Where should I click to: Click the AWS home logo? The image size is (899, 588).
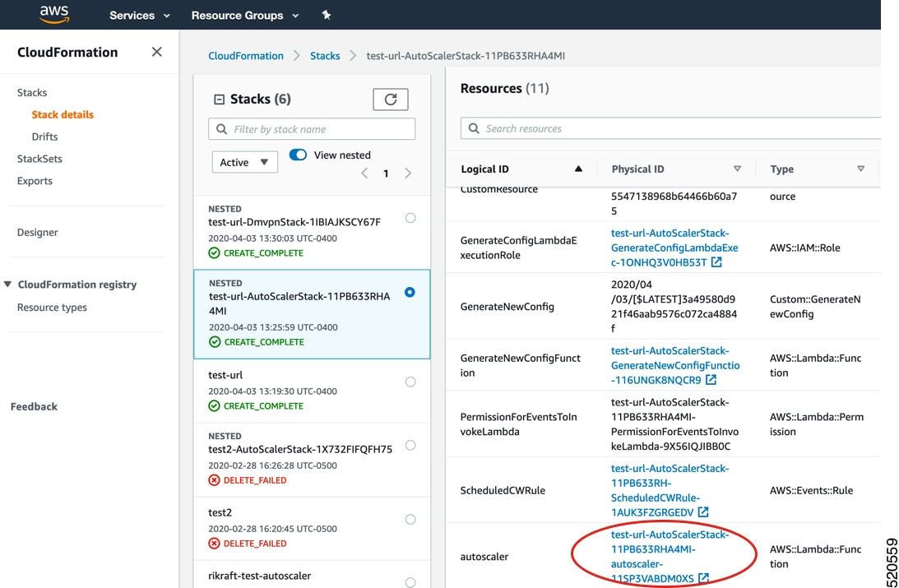tap(53, 14)
